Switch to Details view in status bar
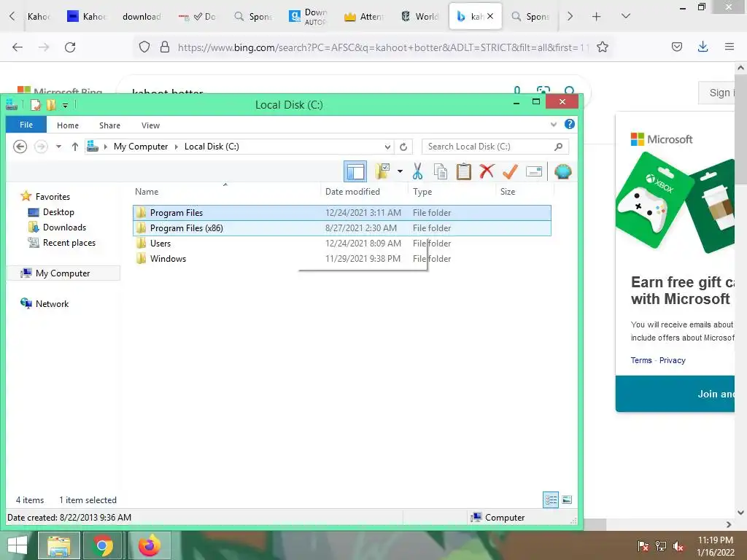The width and height of the screenshot is (747, 560). (x=551, y=499)
